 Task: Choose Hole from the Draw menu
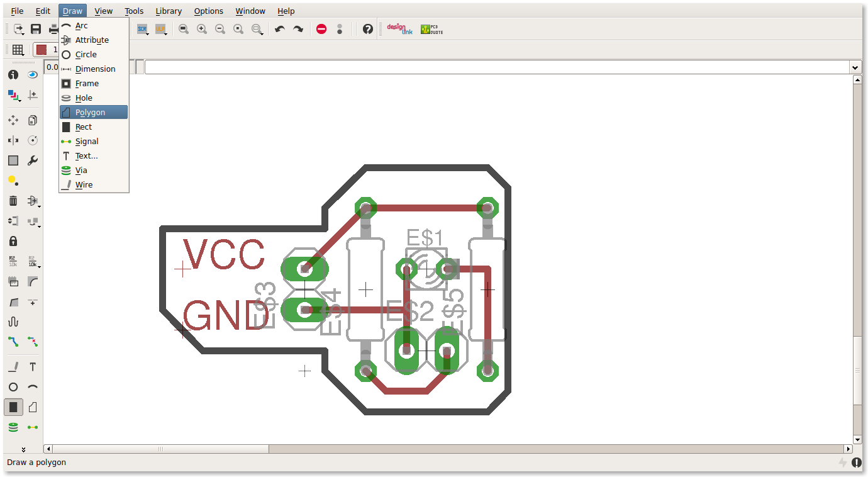tap(94, 98)
